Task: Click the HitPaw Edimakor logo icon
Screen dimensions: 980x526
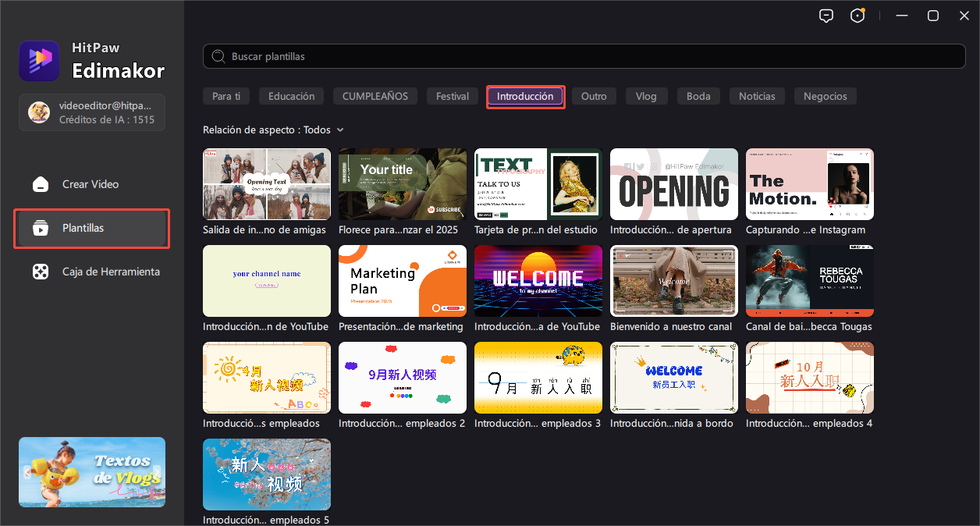Action: coord(39,61)
